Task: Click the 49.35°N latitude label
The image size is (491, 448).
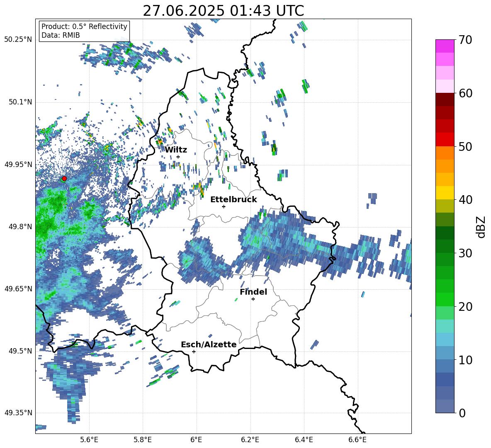Action: click(x=18, y=413)
